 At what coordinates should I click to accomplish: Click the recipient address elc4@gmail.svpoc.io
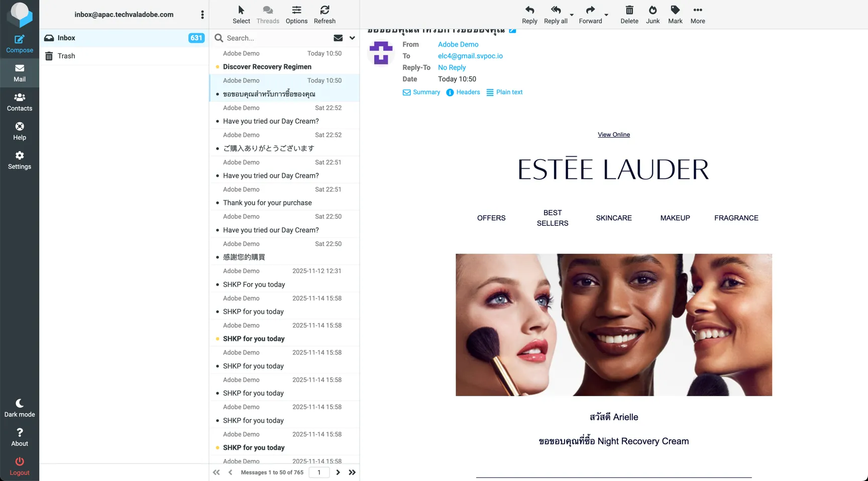[x=470, y=56]
